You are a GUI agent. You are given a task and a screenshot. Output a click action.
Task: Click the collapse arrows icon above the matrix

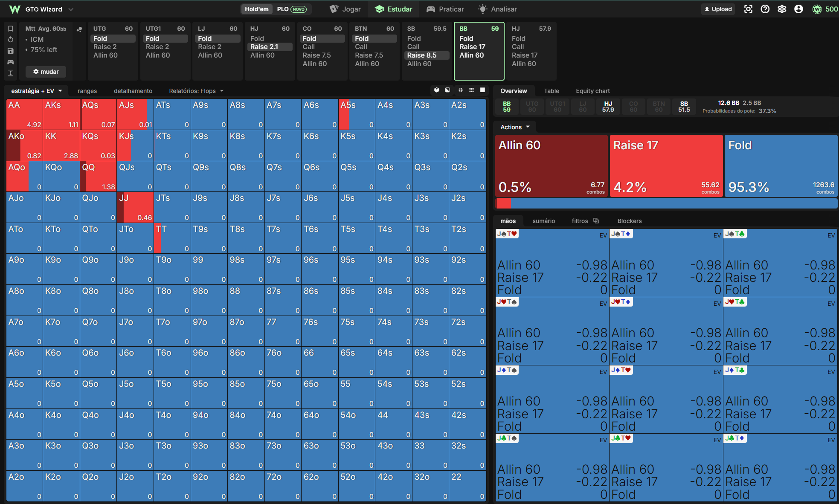pos(460,90)
